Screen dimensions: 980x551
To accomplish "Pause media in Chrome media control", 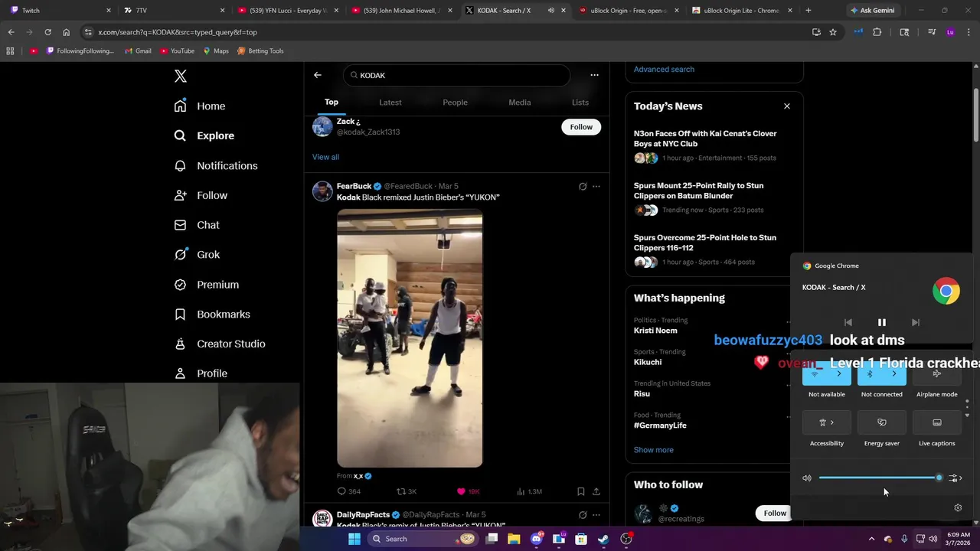I will (x=881, y=322).
